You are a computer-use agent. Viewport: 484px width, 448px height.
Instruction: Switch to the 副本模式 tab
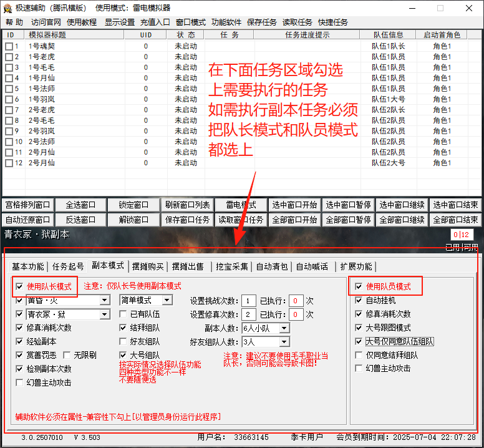(x=108, y=266)
